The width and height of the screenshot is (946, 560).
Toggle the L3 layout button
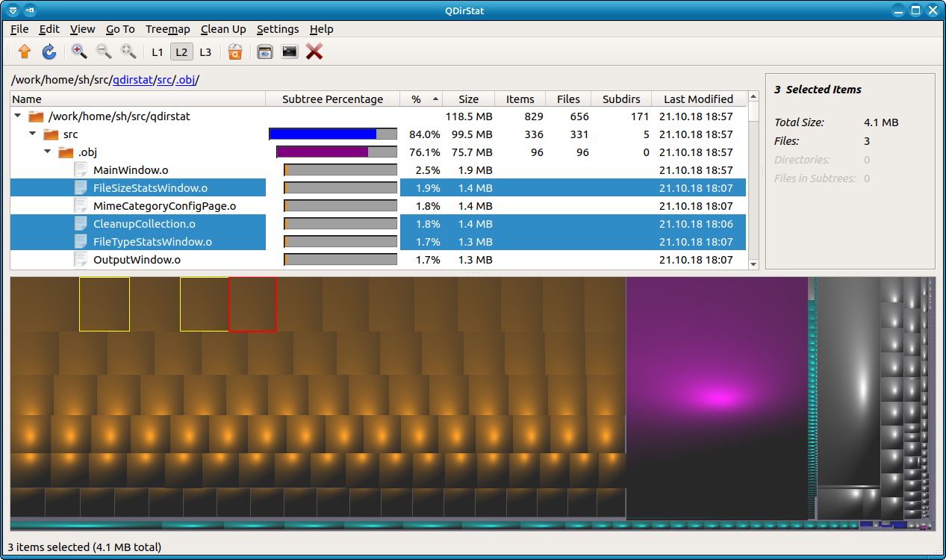205,52
